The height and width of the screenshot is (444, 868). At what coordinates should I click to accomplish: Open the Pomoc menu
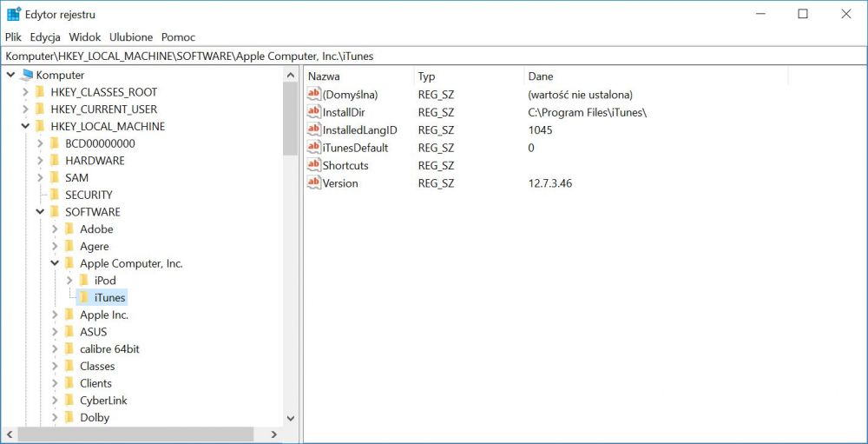[x=178, y=37]
